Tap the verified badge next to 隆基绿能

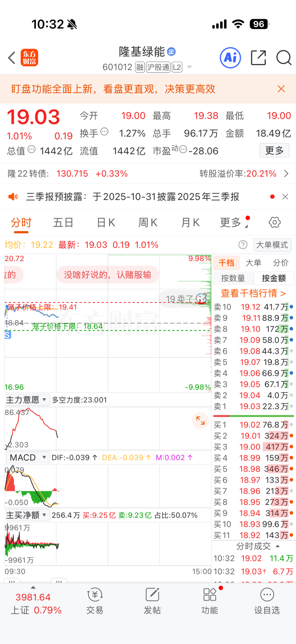pyautogui.click(x=172, y=51)
